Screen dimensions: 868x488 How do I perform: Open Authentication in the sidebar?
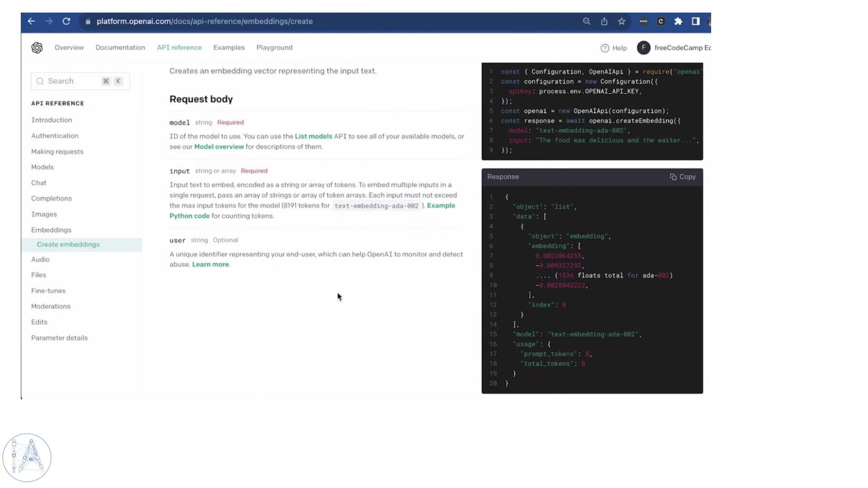pyautogui.click(x=55, y=136)
